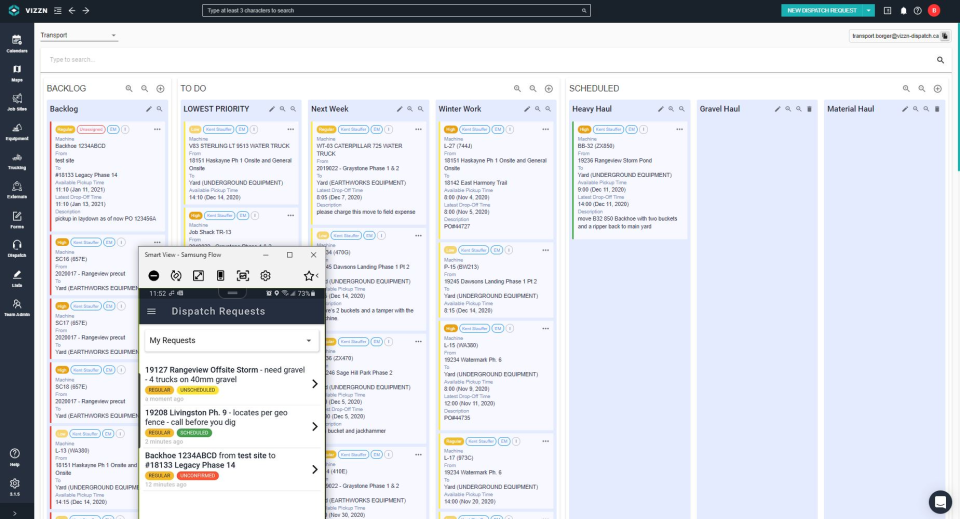Open arrow next to New Dispatch Request
The height and width of the screenshot is (519, 960).
pos(868,10)
